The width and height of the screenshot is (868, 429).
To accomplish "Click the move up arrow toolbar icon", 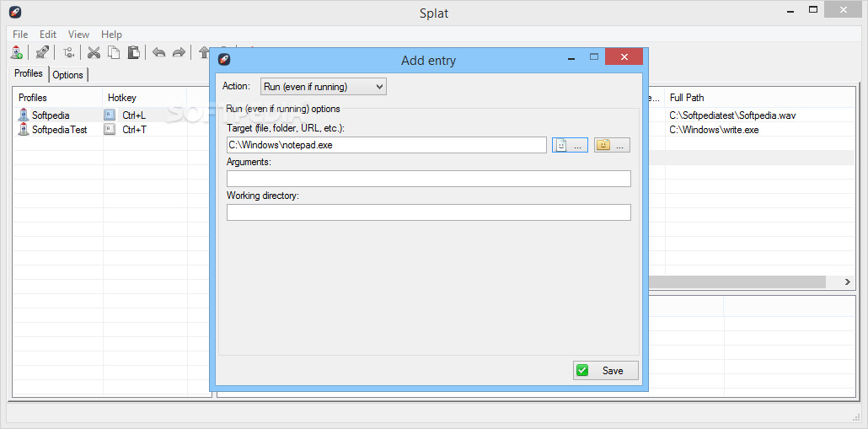I will (204, 52).
